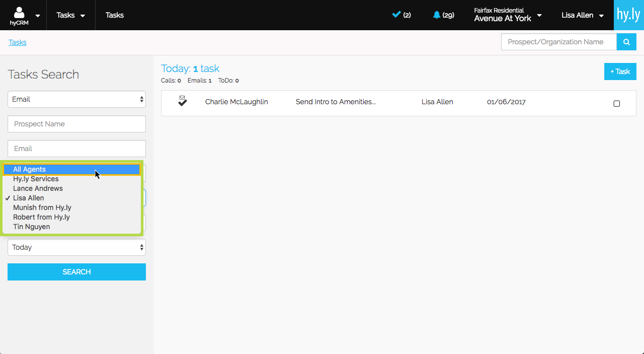Select Robert from Hy.ly agent
Screen dimensions: 644x354
point(71,217)
